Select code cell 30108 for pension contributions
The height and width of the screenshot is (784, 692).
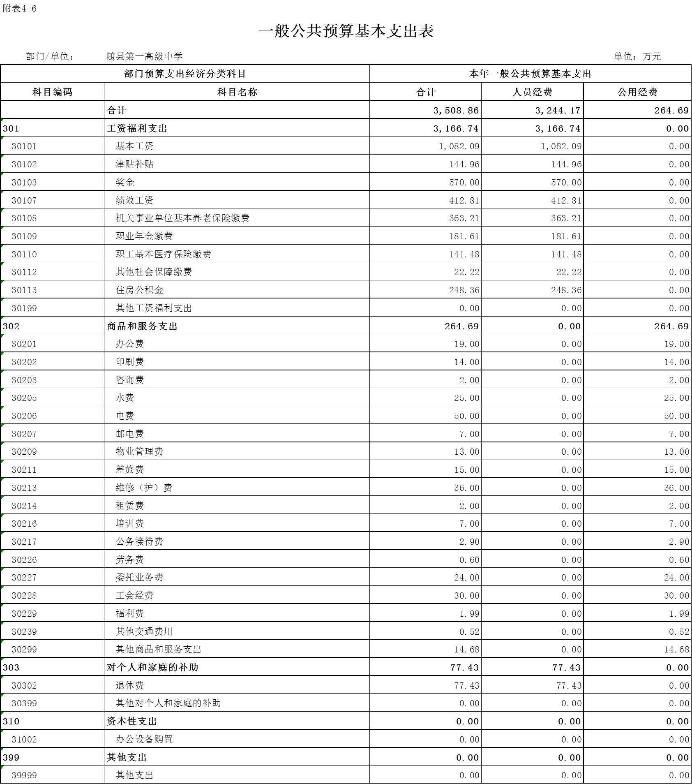52,218
